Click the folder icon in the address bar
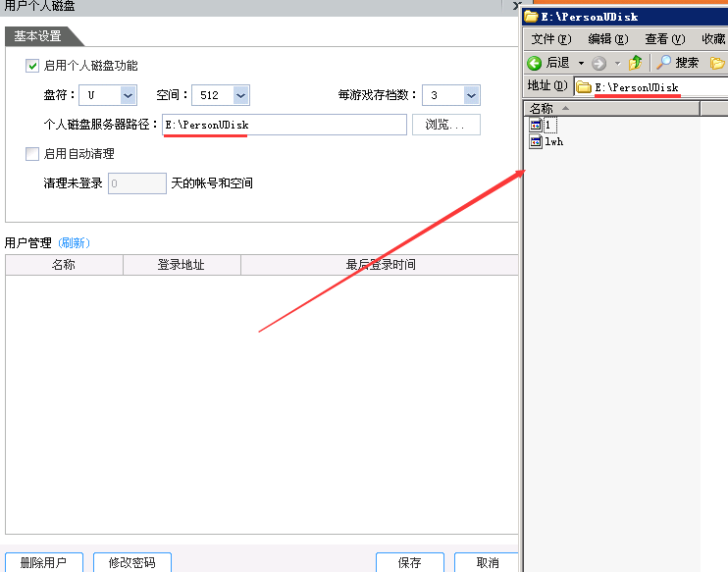The image size is (728, 572). [585, 87]
